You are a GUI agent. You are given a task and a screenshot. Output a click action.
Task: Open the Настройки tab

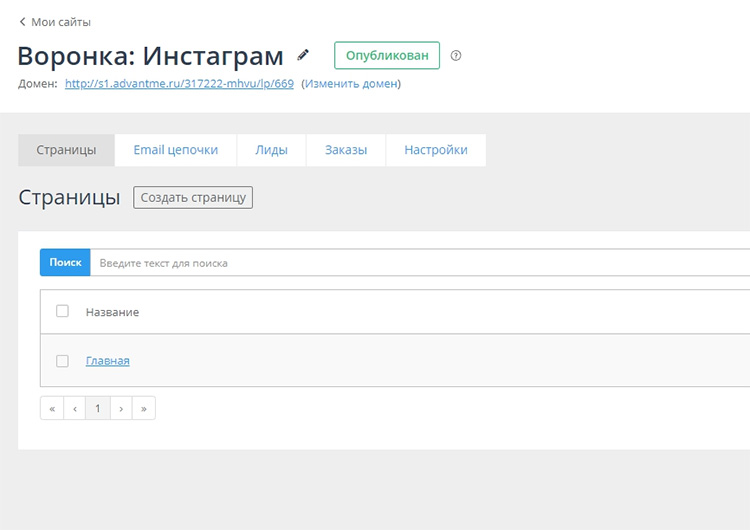tap(435, 150)
